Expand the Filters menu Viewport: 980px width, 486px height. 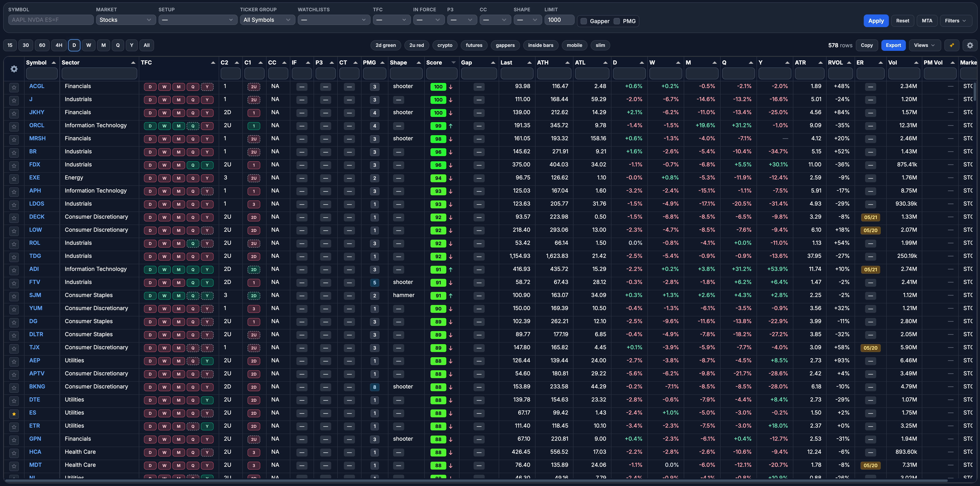[955, 21]
